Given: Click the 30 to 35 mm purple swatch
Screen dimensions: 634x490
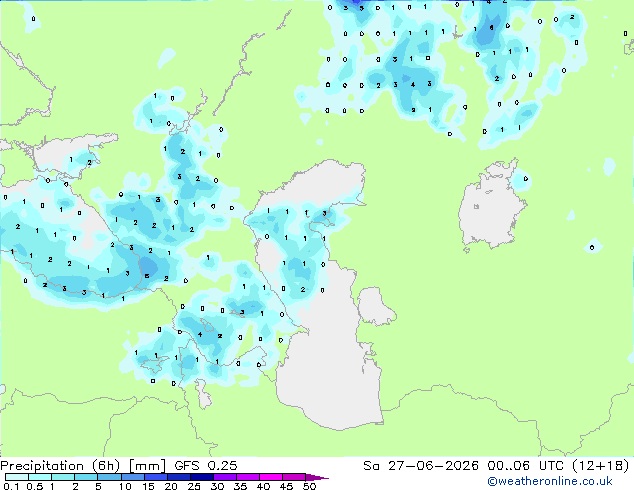Looking at the screenshot, I should [224, 477].
